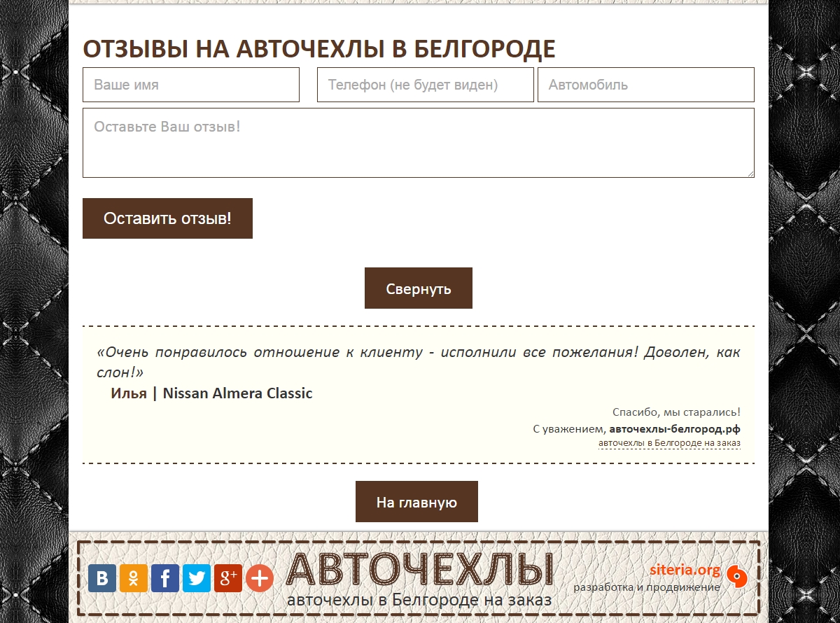Focus the "Ваше имя" name field
840x623 pixels.
coord(191,85)
